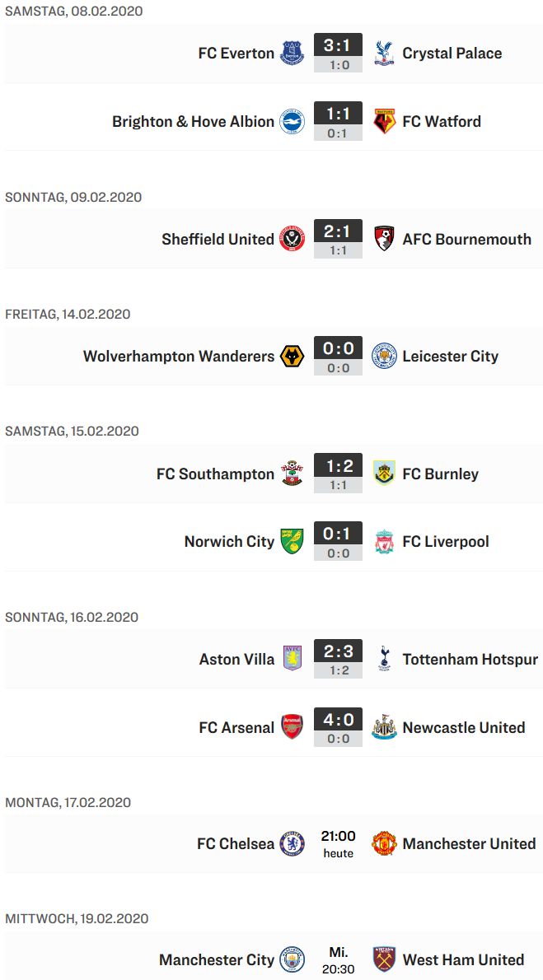Click the FC Liverpool club crest
543x980 pixels.
[384, 541]
